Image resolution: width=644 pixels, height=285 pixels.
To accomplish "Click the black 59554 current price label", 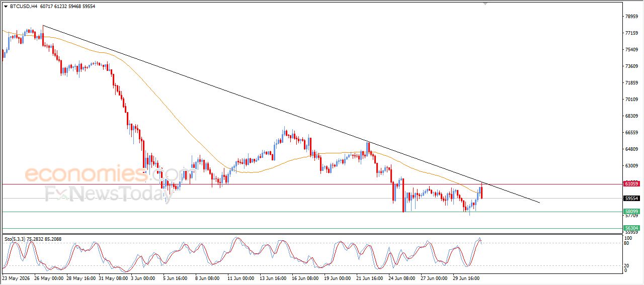I will [631, 198].
